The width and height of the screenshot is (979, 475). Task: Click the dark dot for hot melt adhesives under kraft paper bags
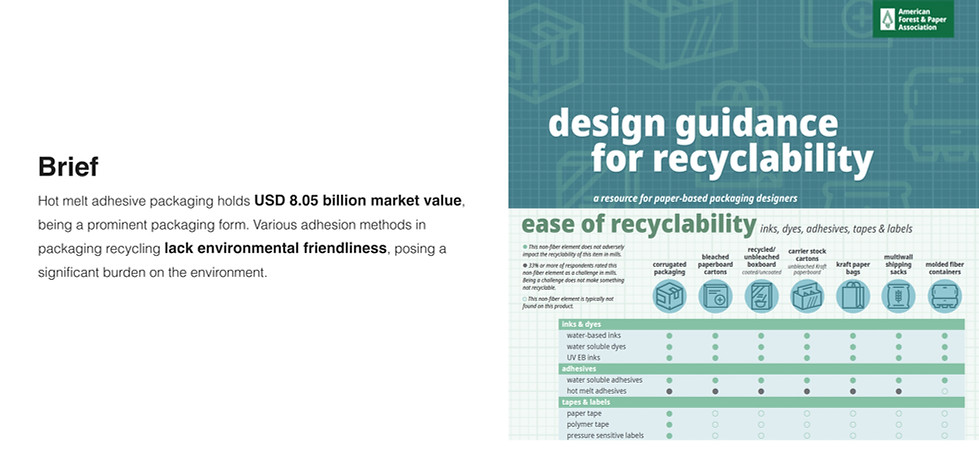853,391
